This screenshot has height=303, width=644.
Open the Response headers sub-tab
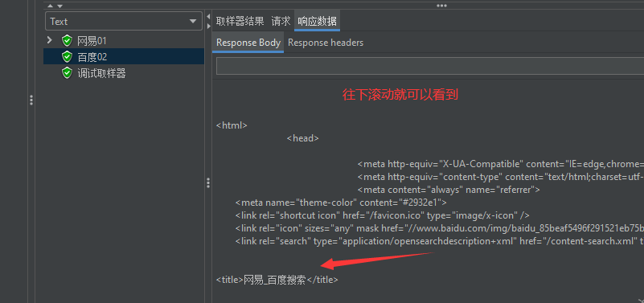point(326,43)
